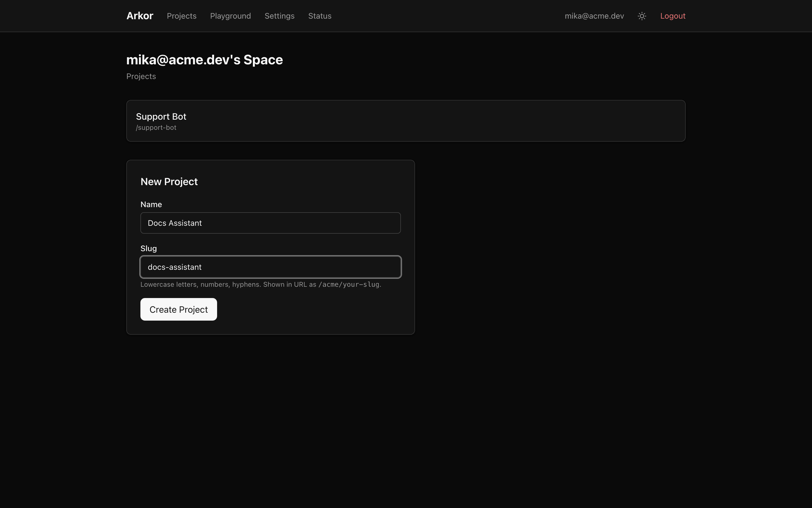
Task: Click the Slug field label
Action: tap(148, 248)
